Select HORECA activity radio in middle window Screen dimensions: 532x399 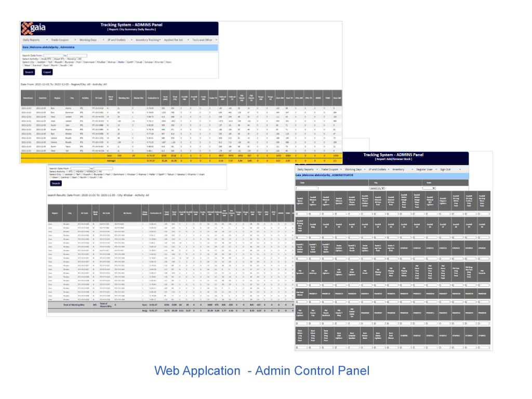[x=85, y=171]
